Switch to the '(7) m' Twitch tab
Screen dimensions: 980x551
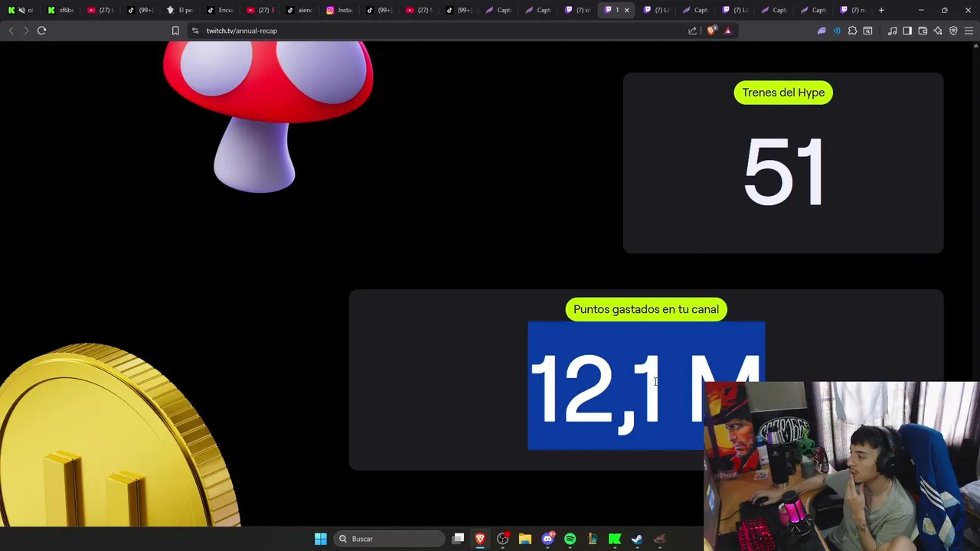[853, 10]
